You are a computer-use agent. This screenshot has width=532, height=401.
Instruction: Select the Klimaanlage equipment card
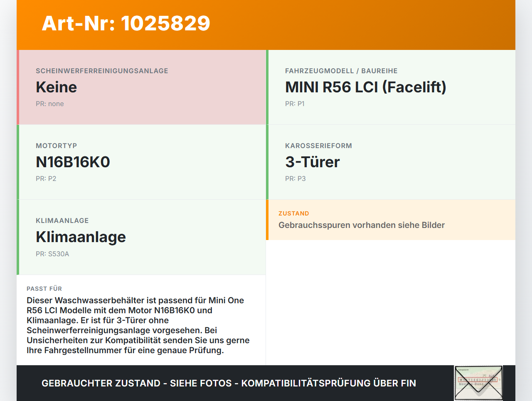click(141, 237)
